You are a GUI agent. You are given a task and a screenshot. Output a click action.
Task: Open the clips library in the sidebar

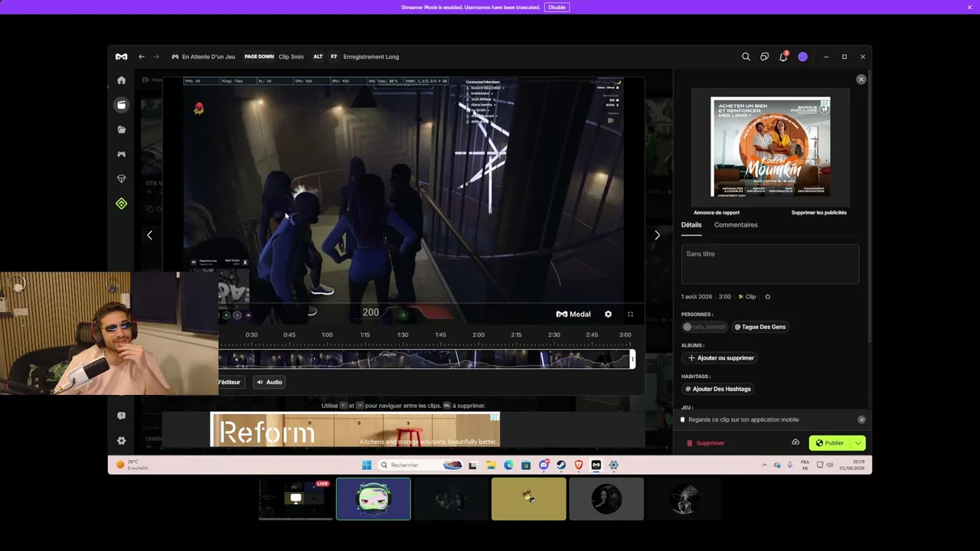click(121, 105)
